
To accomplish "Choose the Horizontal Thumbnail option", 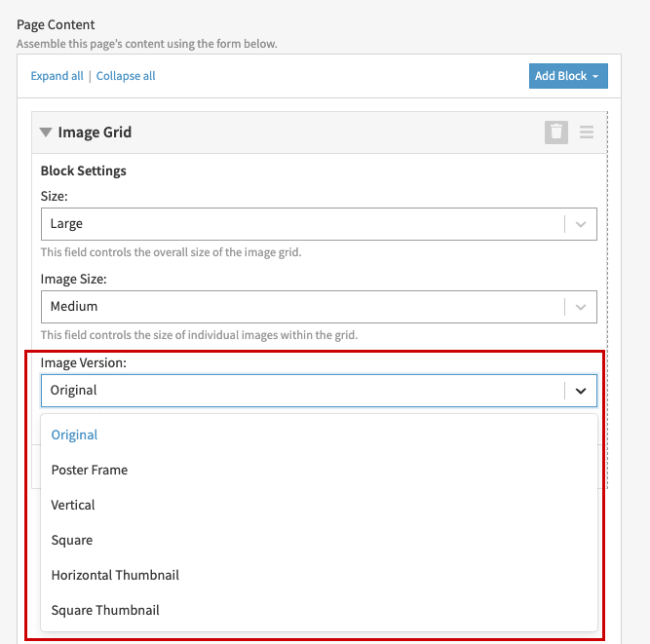I will [x=115, y=576].
